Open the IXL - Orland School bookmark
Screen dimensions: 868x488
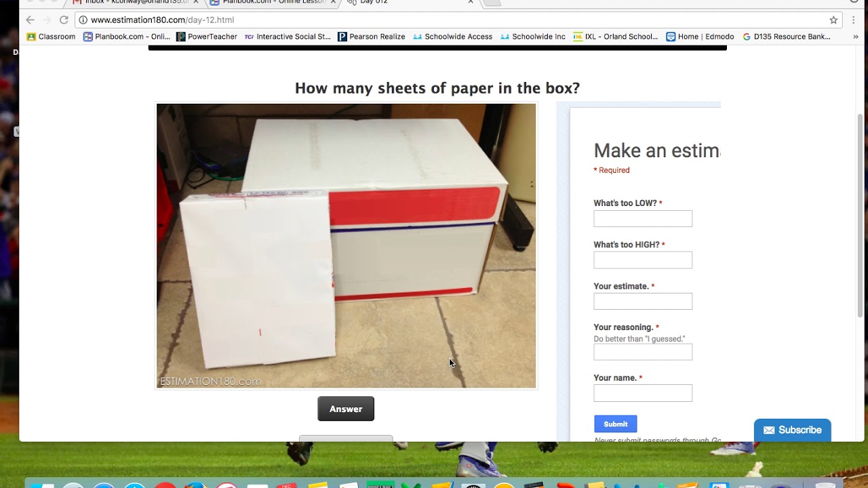(616, 37)
